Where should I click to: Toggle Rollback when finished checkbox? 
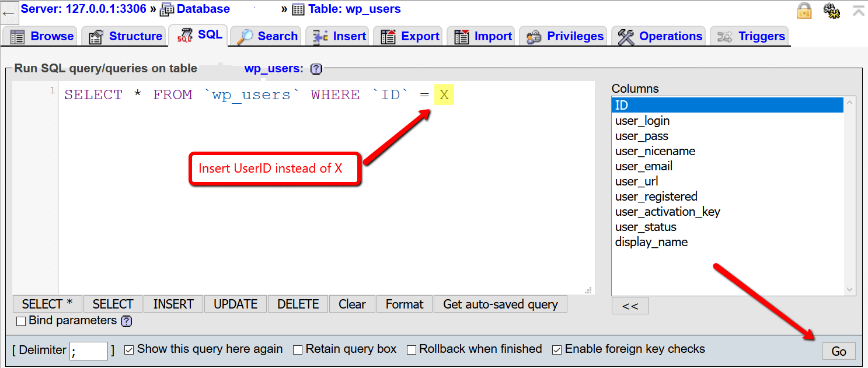click(x=412, y=350)
